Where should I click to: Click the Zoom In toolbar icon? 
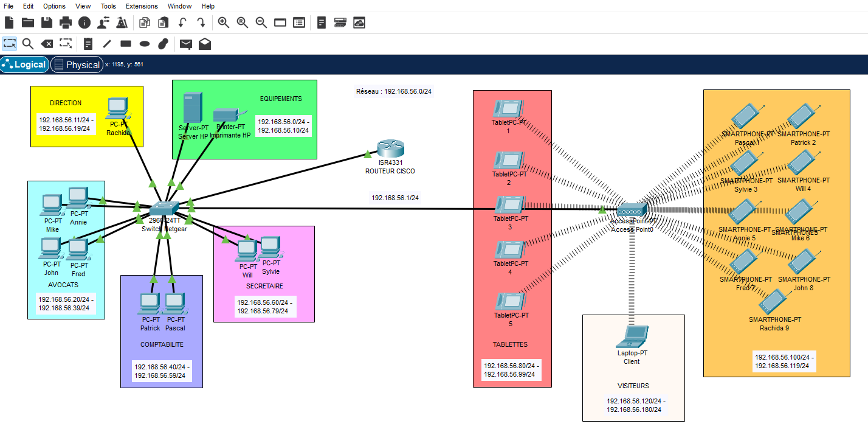[224, 23]
